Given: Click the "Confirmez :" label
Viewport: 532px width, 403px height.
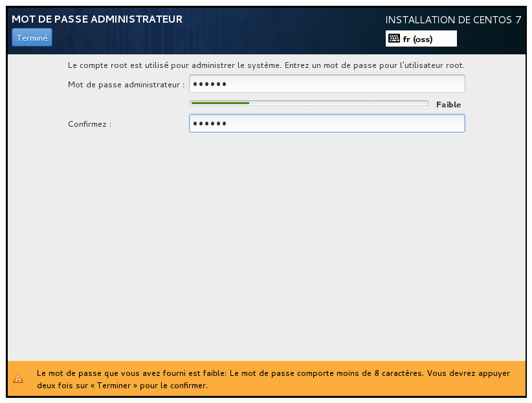Looking at the screenshot, I should (x=89, y=124).
